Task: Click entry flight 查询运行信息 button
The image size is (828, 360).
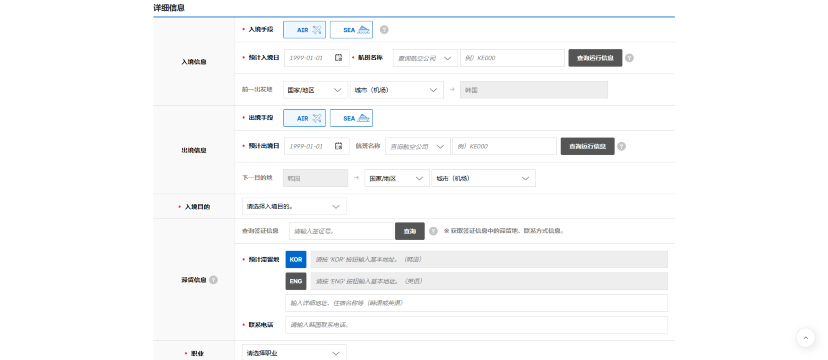Action: pyautogui.click(x=595, y=58)
